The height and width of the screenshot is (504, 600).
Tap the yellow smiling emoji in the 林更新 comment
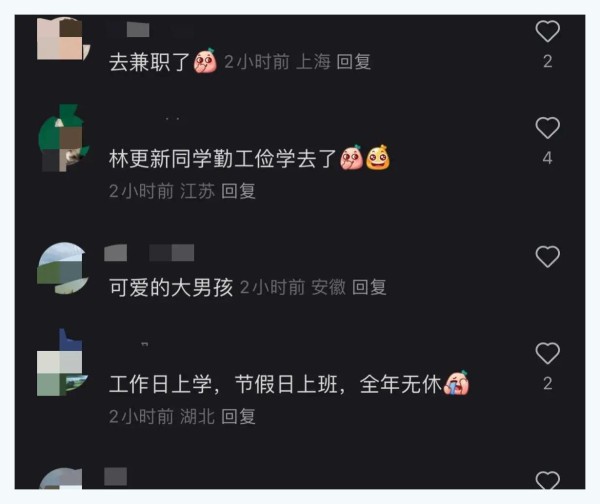378,157
